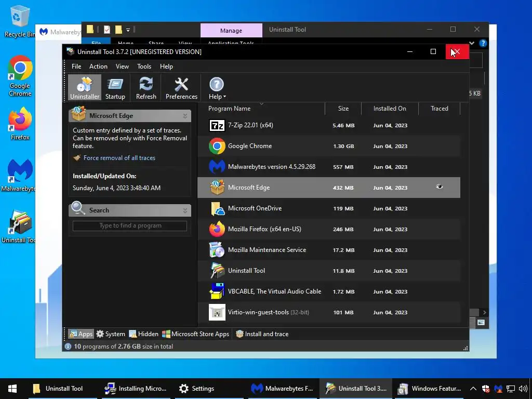Select Mozilla Firefox icon in list
Image resolution: width=532 pixels, height=399 pixels.
tap(217, 229)
